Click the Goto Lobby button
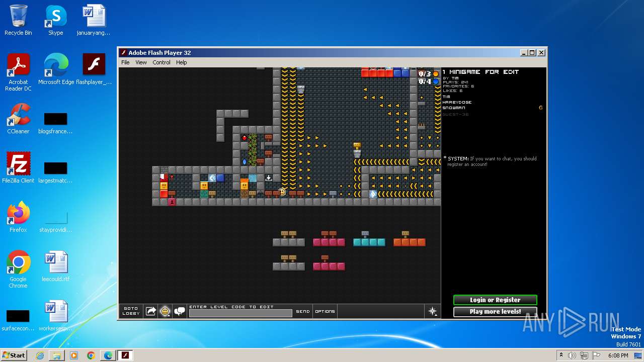The height and width of the screenshot is (362, 644). [x=131, y=311]
